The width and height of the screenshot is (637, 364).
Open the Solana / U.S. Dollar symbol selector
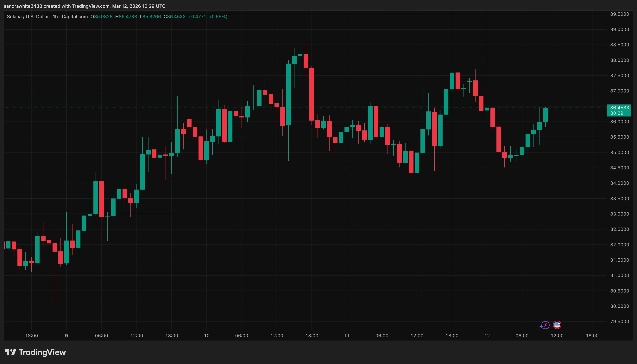pyautogui.click(x=28, y=16)
